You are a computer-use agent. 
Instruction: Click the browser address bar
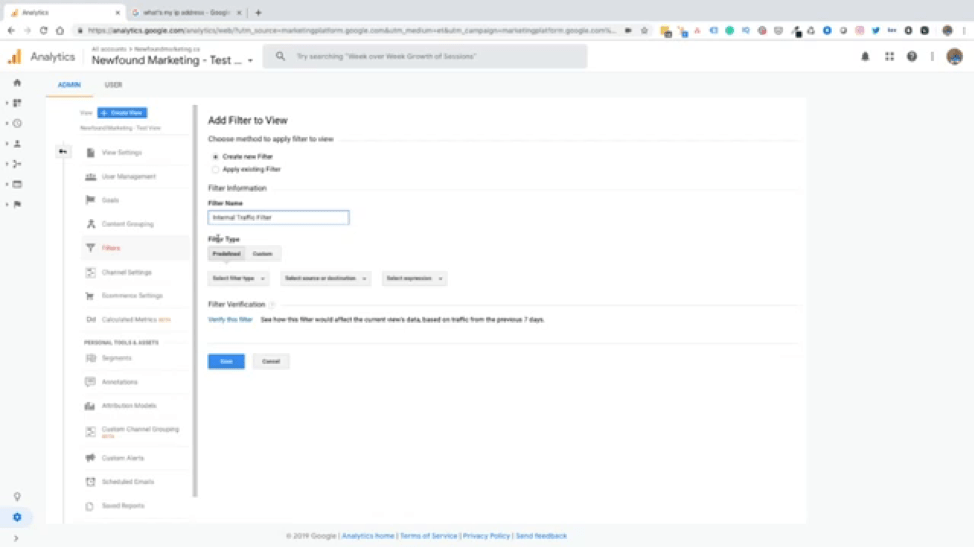pos(351,30)
